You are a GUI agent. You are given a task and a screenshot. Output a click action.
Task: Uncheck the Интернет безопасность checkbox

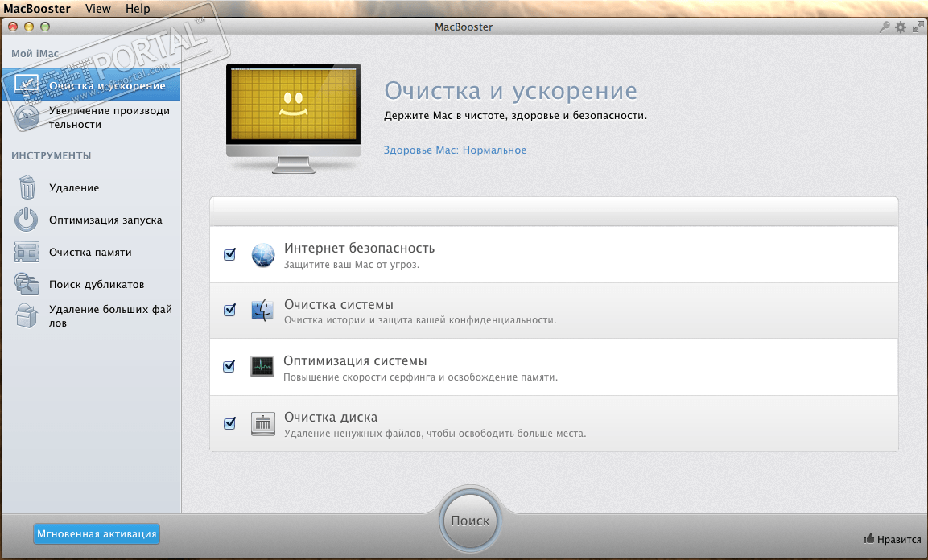(x=229, y=254)
